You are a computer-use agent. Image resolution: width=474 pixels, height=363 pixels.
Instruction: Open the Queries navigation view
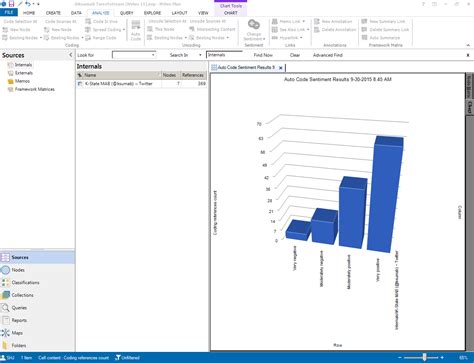click(x=37, y=308)
